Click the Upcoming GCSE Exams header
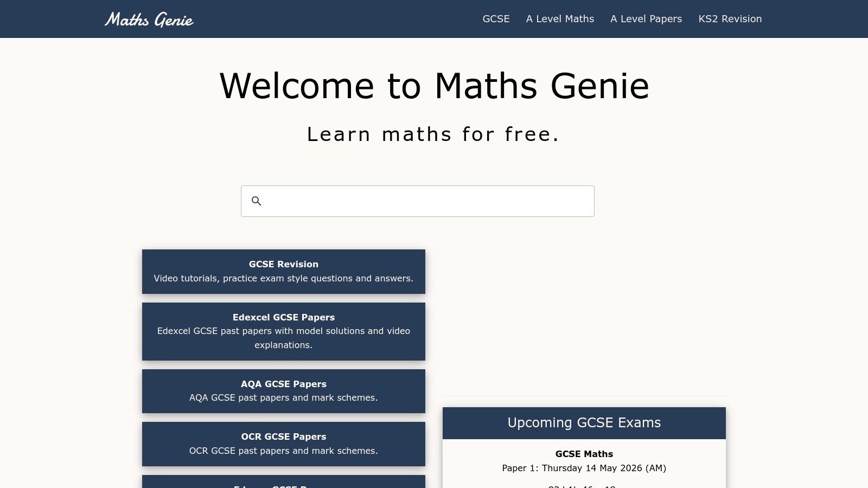 click(x=584, y=423)
